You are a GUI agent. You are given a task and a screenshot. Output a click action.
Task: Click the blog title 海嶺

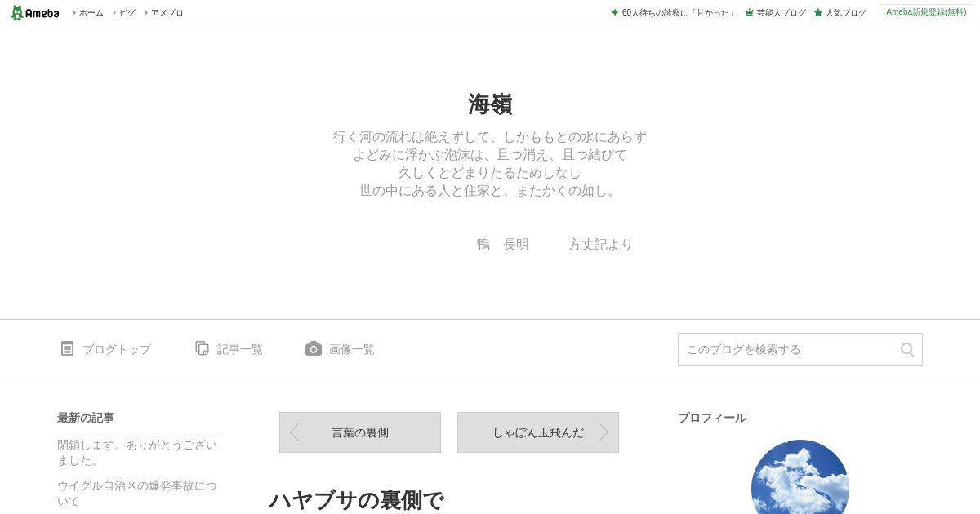click(490, 104)
